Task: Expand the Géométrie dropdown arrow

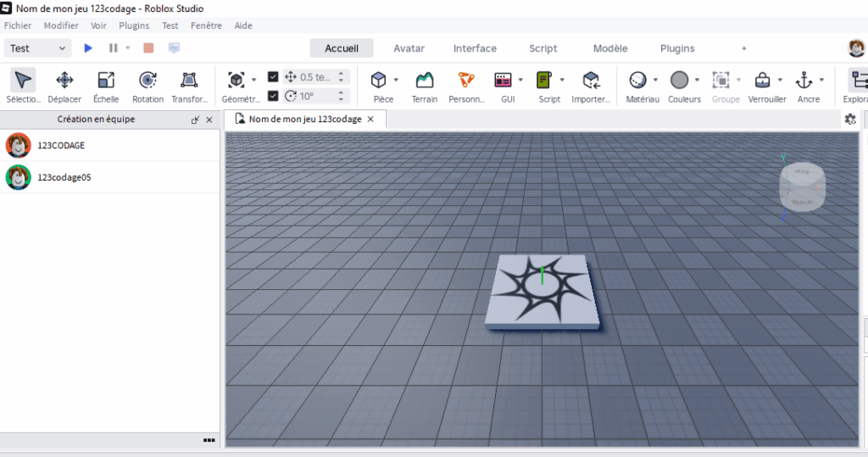Action: pos(254,81)
